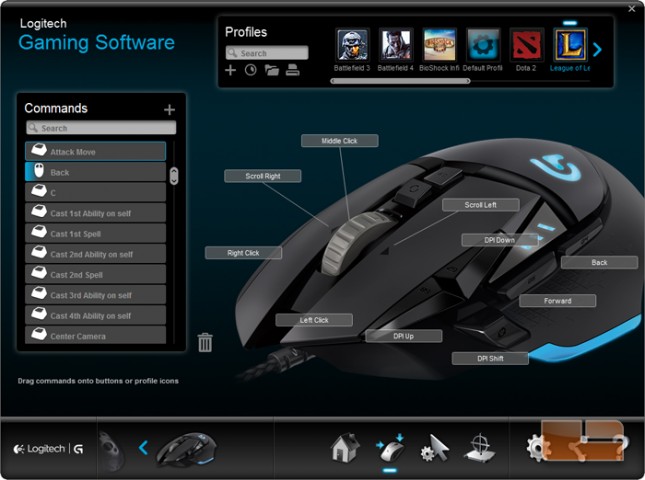The image size is (645, 480).
Task: Select Cast 1st Ability on self
Action: (95, 213)
